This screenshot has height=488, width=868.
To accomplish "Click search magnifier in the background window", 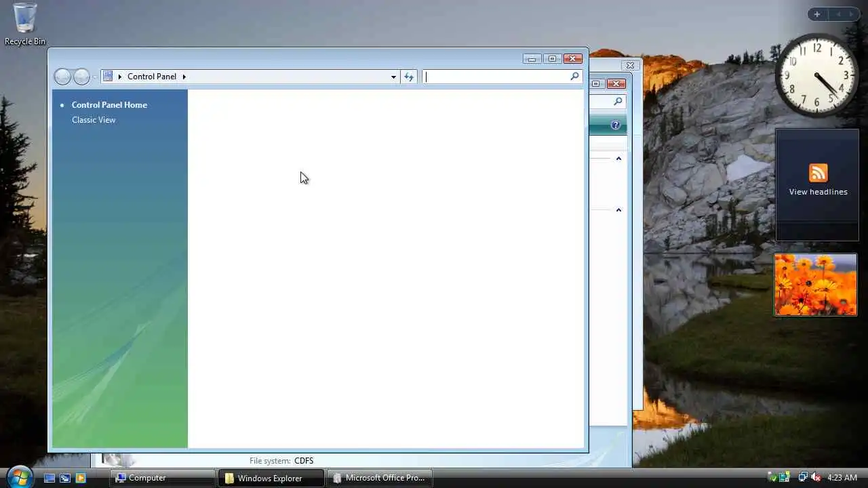I will coord(618,101).
